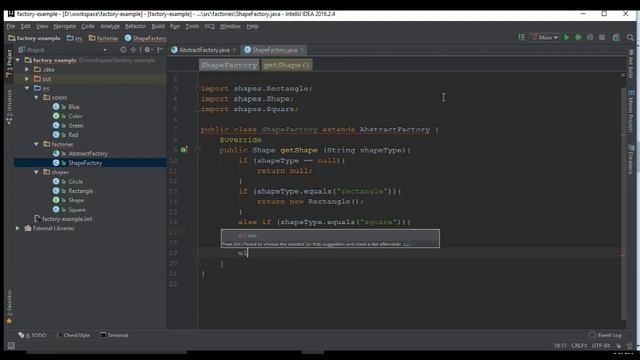This screenshot has height=360, width=640.
Task: Click the Make Project icon left of Main
Action: [x=521, y=38]
